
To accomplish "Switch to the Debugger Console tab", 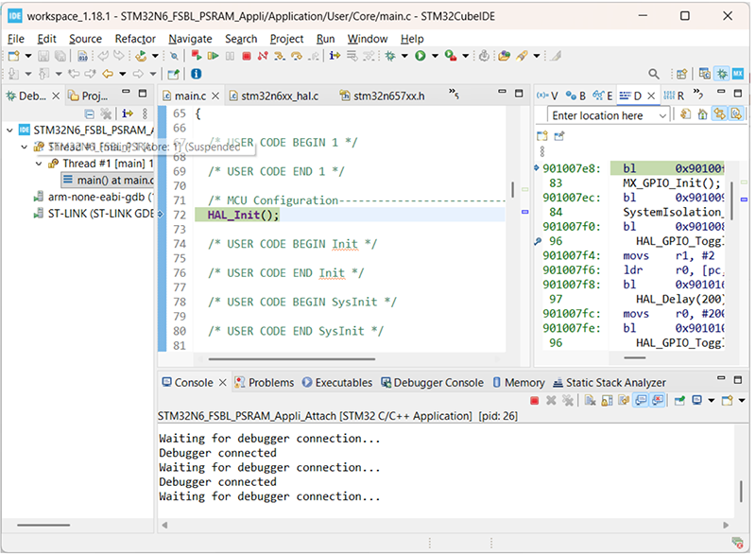I will (x=431, y=383).
